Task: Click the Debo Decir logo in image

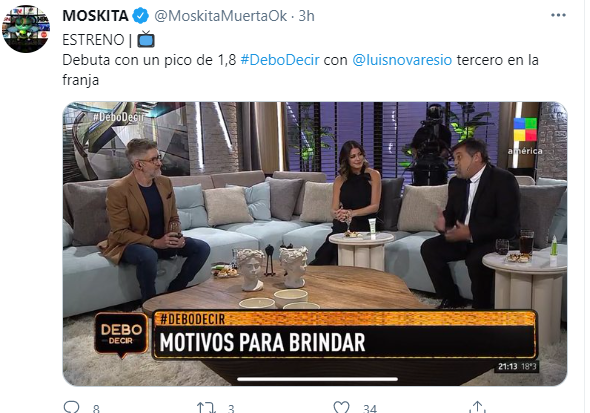Action: tap(121, 334)
